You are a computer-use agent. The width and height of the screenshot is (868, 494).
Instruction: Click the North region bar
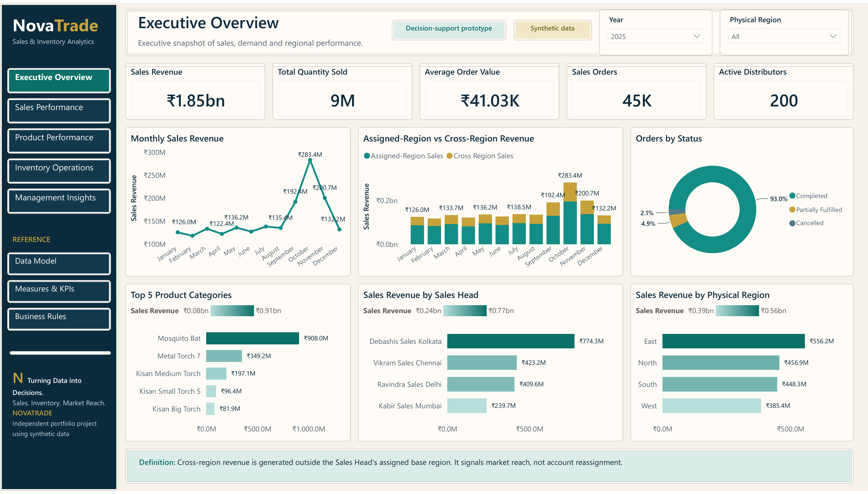coord(721,363)
